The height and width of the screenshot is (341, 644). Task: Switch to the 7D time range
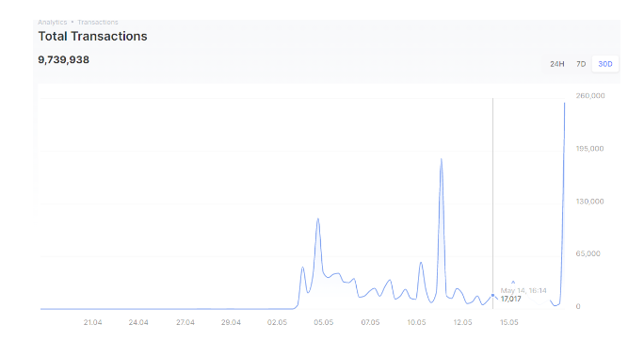tap(581, 64)
